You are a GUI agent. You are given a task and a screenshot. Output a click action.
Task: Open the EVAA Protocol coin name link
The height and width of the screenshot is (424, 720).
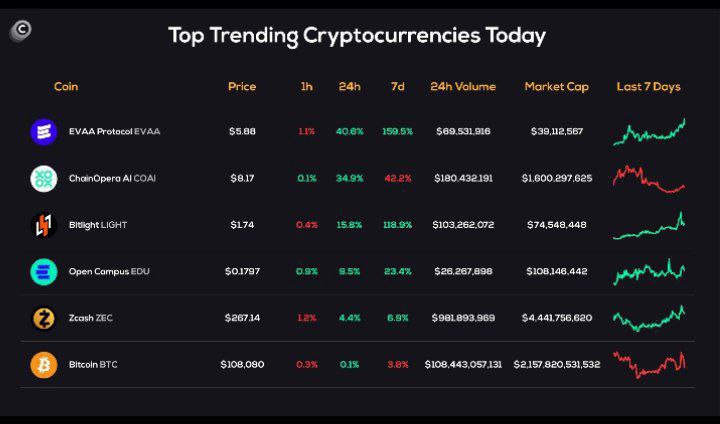coord(115,131)
